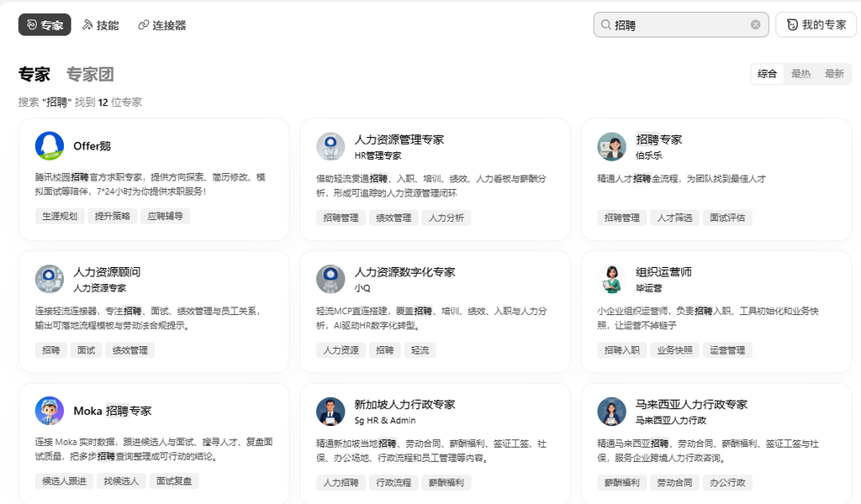Open the 招聘专家 card title
861x504 pixels.
[659, 139]
